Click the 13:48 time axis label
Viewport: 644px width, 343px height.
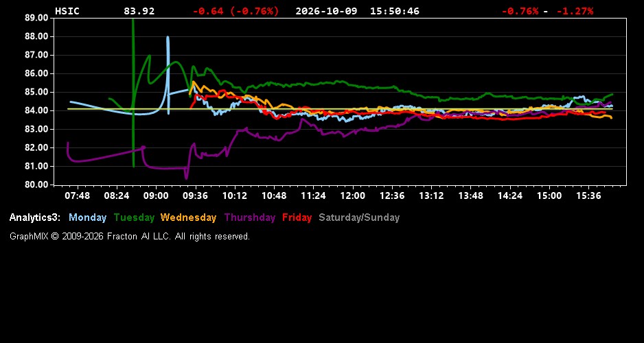click(x=471, y=196)
